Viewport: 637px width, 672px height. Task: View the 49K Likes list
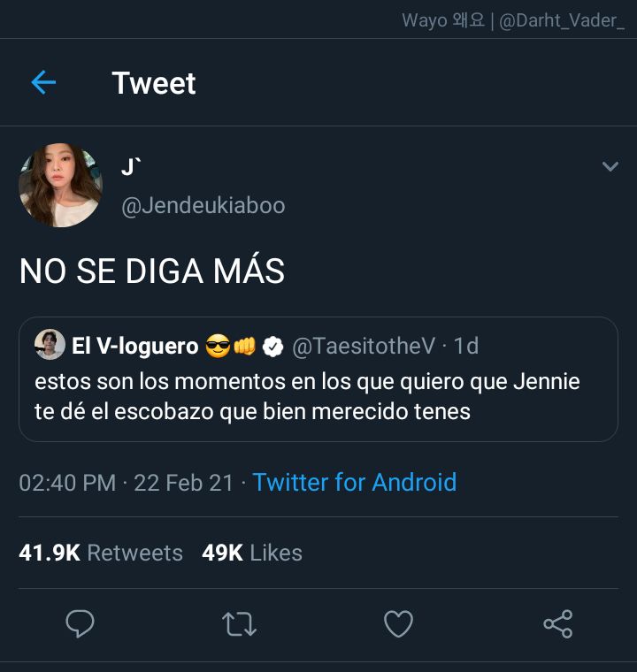pyautogui.click(x=252, y=553)
